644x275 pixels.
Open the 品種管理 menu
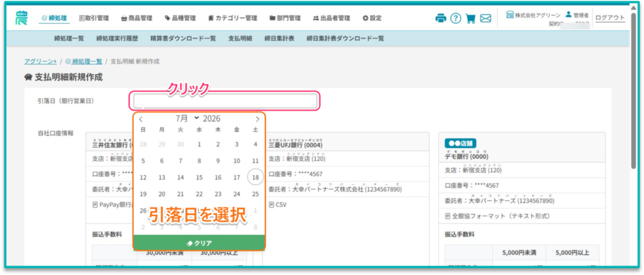pyautogui.click(x=180, y=18)
